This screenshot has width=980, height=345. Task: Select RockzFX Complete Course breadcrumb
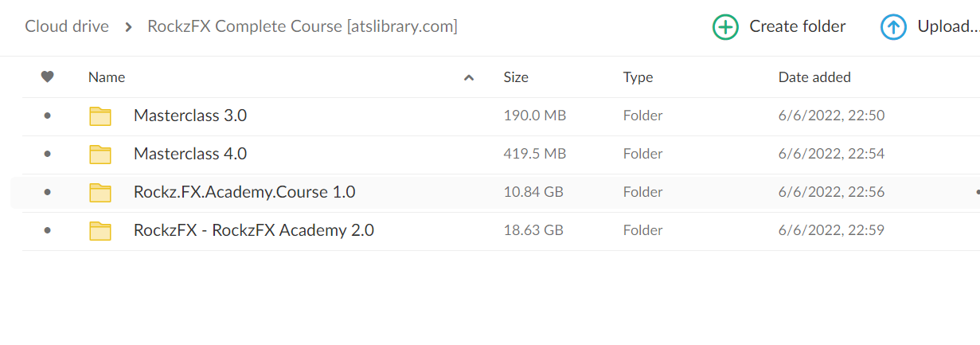(x=302, y=26)
